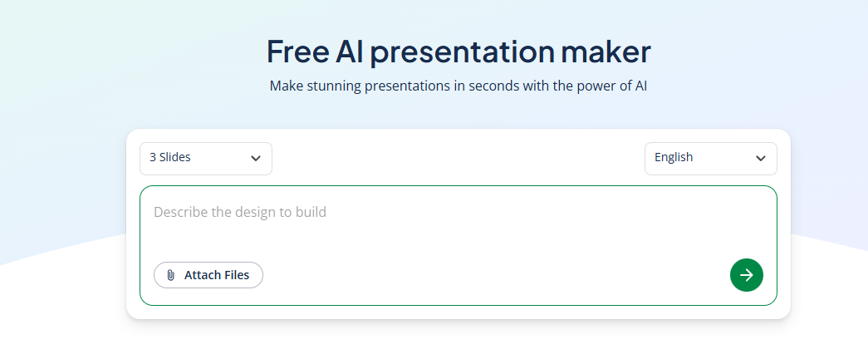Click the chevron arrow beside 3 Slides

(x=255, y=159)
